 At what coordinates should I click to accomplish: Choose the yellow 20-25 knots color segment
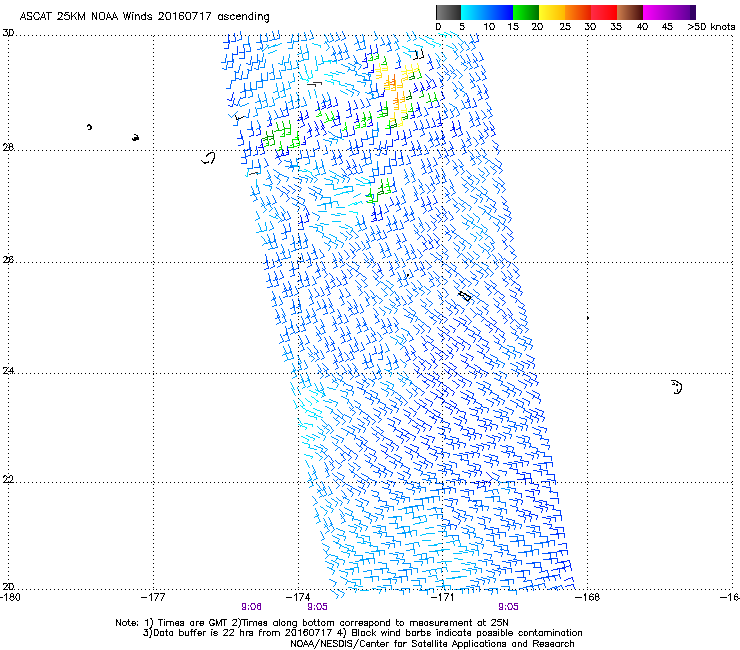click(x=552, y=12)
